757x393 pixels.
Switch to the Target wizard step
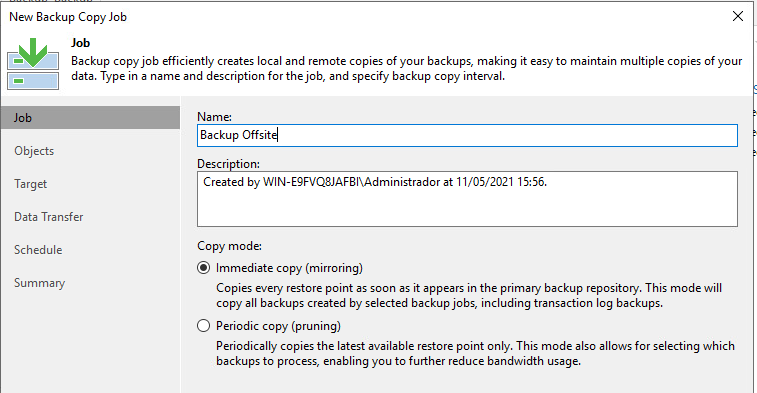[30, 184]
